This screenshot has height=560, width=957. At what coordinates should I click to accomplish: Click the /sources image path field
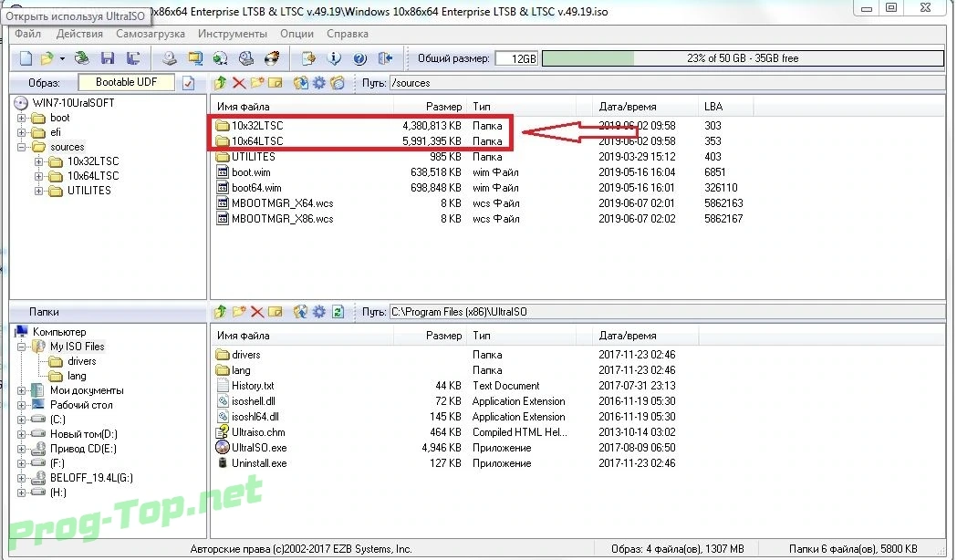(x=667, y=83)
